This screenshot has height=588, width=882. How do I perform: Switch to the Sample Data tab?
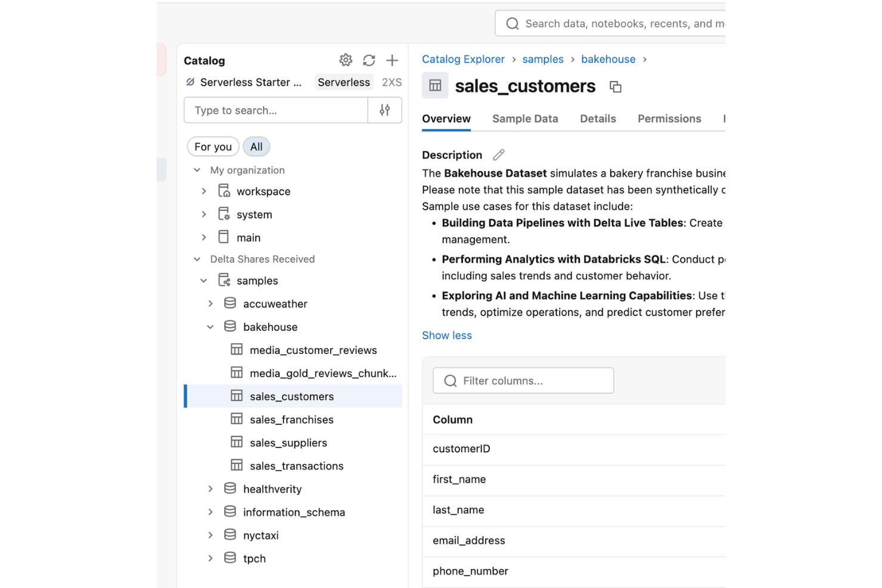coord(524,119)
